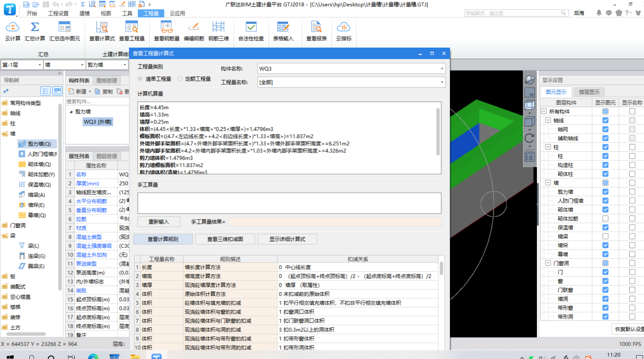Select 清单工程量 radio button
This screenshot has height=359, width=644.
tap(140, 79)
